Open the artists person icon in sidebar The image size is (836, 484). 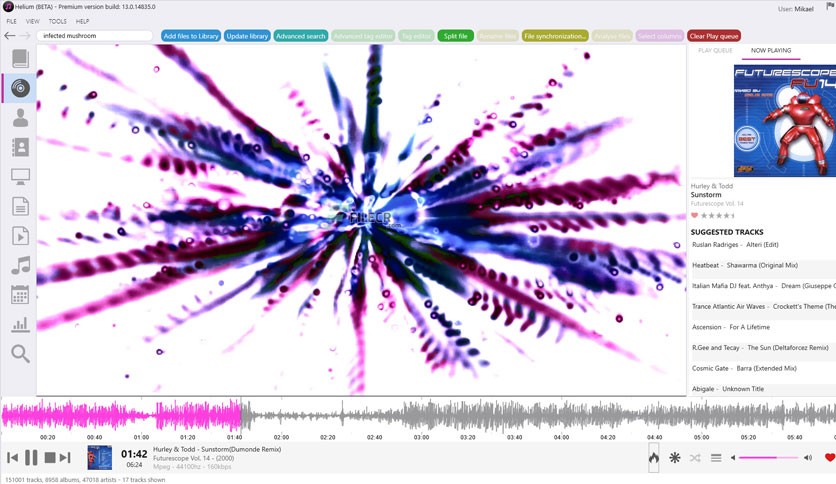tap(20, 118)
